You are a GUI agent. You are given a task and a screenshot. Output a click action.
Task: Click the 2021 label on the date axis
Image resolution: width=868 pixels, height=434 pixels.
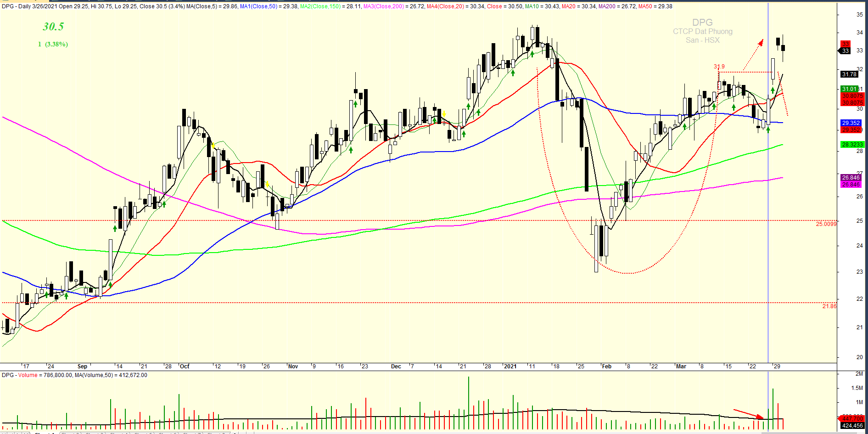point(510,366)
